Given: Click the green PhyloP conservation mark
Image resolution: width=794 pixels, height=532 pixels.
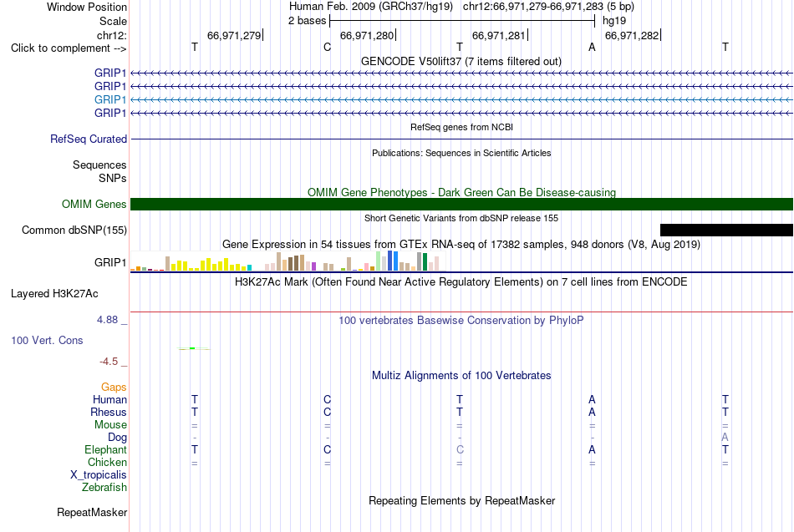Looking at the screenshot, I should [x=194, y=348].
